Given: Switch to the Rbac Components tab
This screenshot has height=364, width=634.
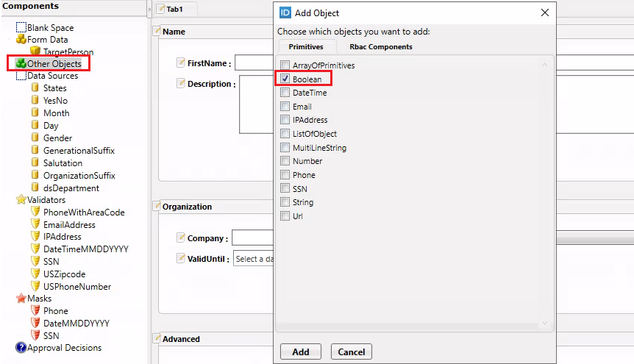Looking at the screenshot, I should 381,46.
